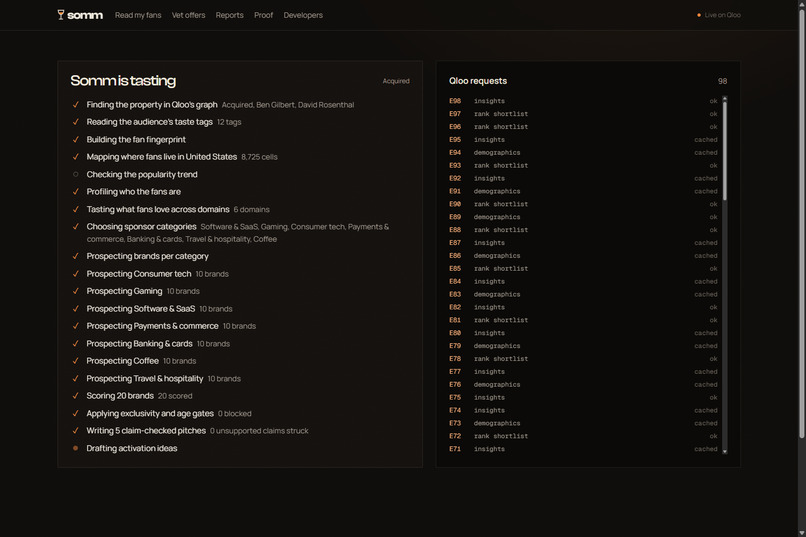The height and width of the screenshot is (537, 806).
Task: Click the empty circle beside Checking the popularity trend
Action: [76, 174]
